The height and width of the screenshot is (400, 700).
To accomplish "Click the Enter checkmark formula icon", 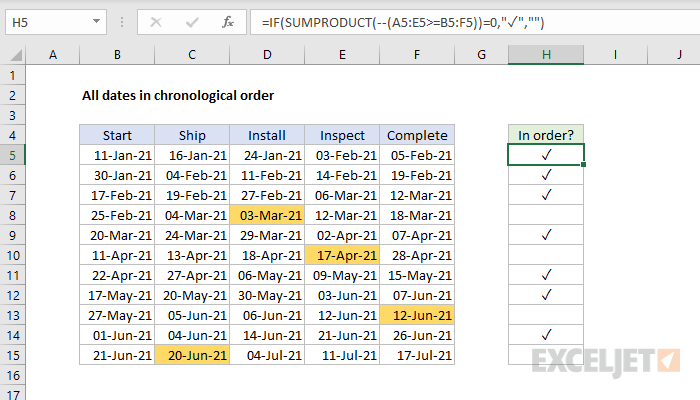I will tap(192, 22).
